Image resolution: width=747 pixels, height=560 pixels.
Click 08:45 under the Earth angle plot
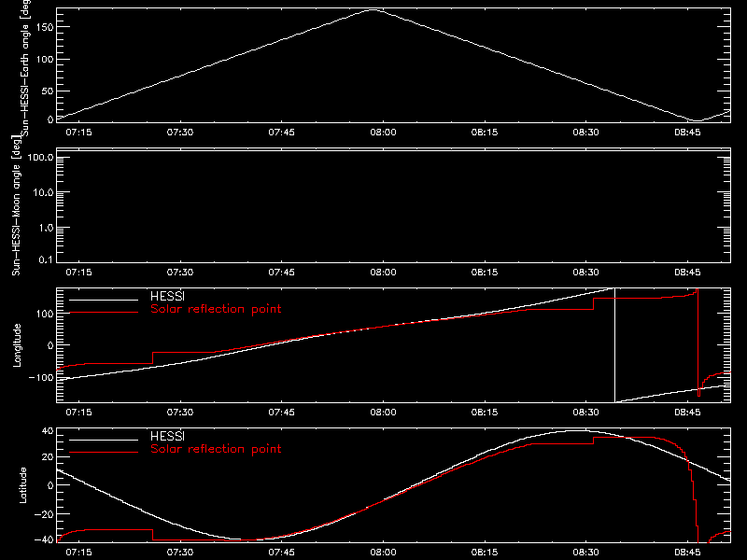pos(687,133)
